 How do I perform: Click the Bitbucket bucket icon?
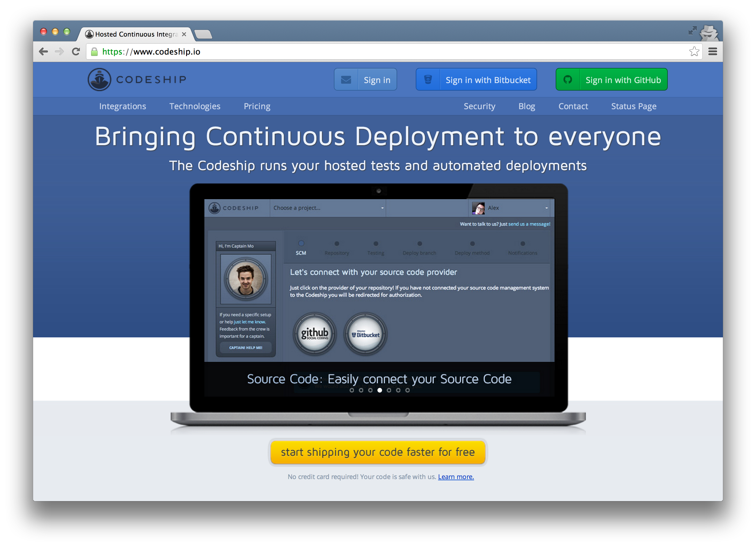[x=428, y=80]
